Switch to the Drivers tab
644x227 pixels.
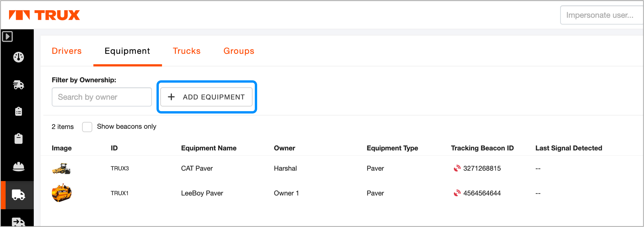tap(67, 51)
